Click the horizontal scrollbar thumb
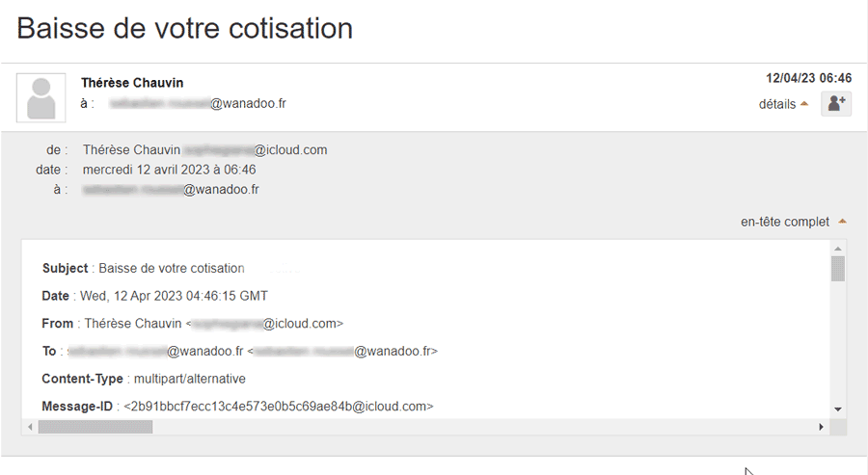 [x=95, y=427]
